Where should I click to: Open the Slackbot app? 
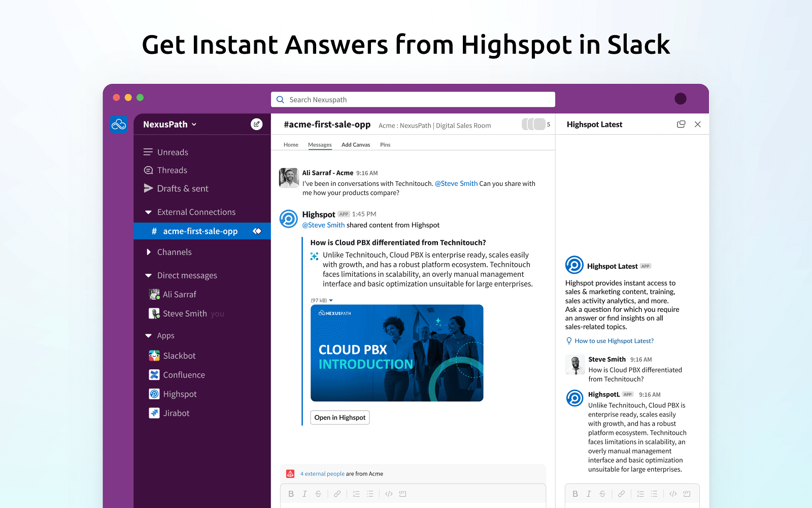coord(179,356)
